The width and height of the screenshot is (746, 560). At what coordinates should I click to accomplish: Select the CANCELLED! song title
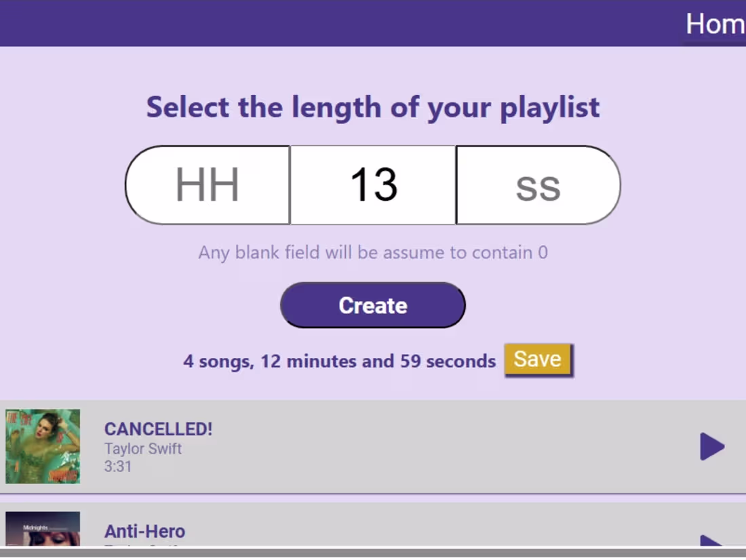tap(158, 429)
